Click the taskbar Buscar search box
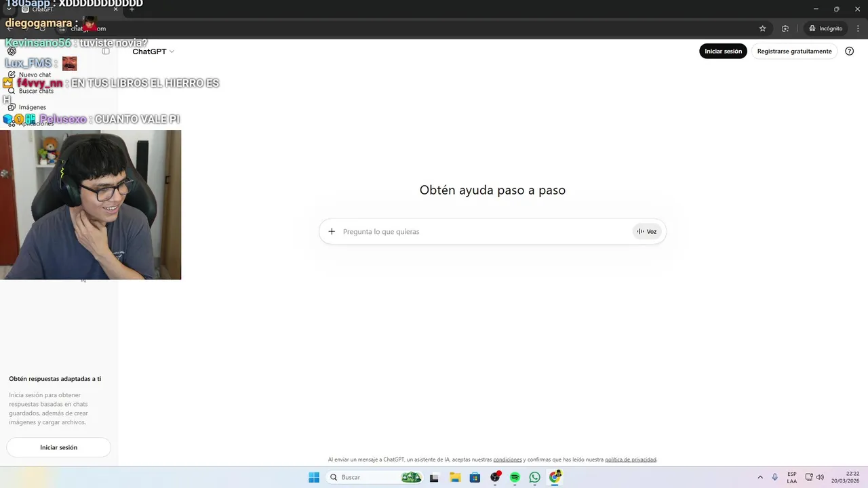This screenshot has height=488, width=868. (374, 477)
